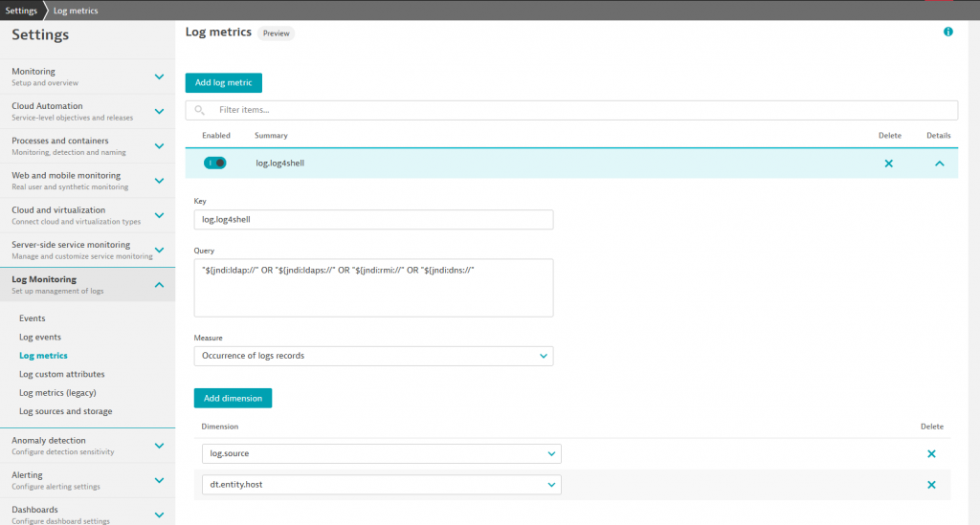This screenshot has width=980, height=525.
Task: Select Log custom attributes menu item
Action: tap(61, 374)
